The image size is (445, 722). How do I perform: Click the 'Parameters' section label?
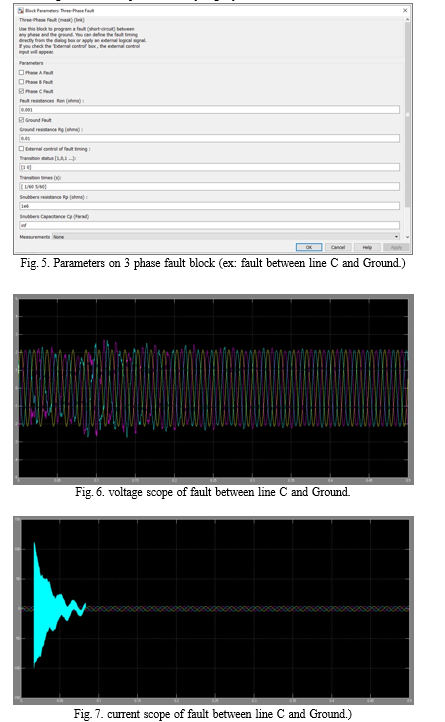pos(31,63)
